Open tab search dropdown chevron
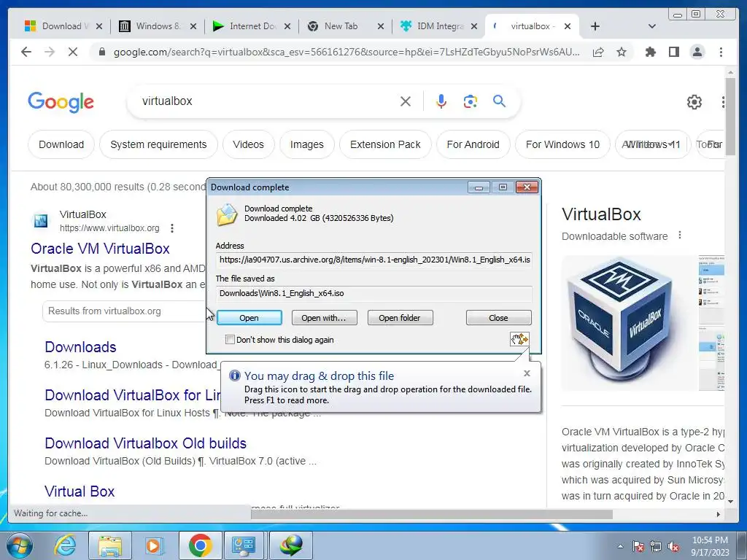The image size is (747, 560). pyautogui.click(x=652, y=26)
